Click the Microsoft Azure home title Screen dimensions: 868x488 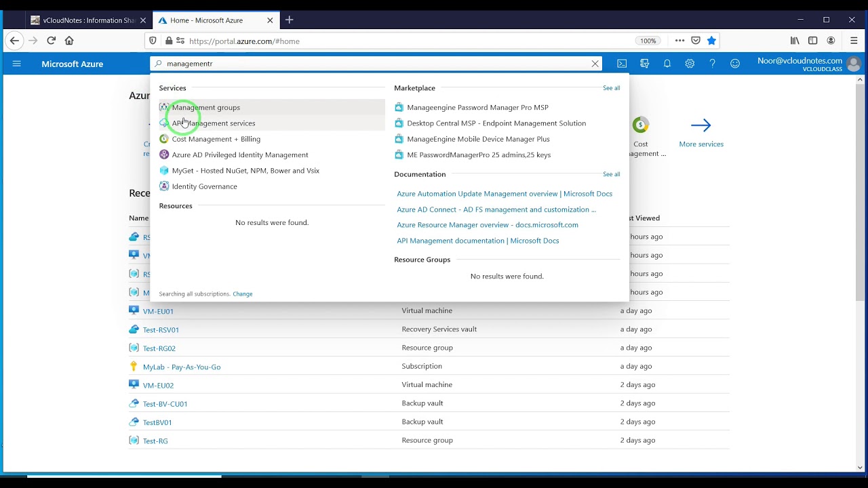click(x=73, y=64)
